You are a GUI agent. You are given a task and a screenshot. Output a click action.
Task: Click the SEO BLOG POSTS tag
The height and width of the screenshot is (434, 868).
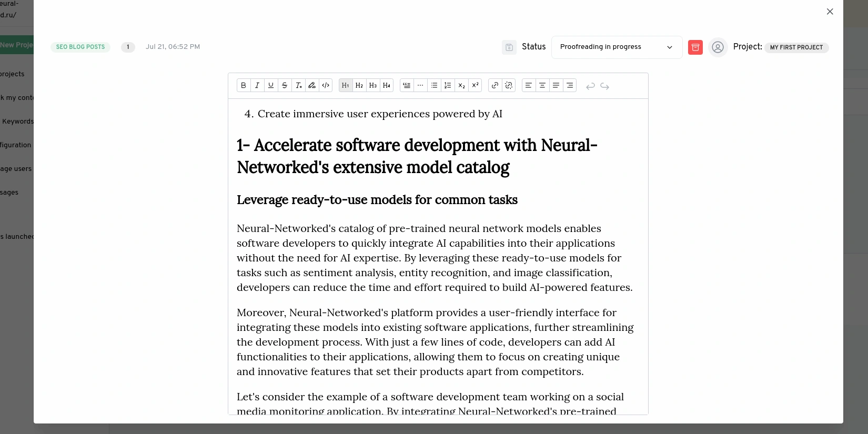[80, 47]
